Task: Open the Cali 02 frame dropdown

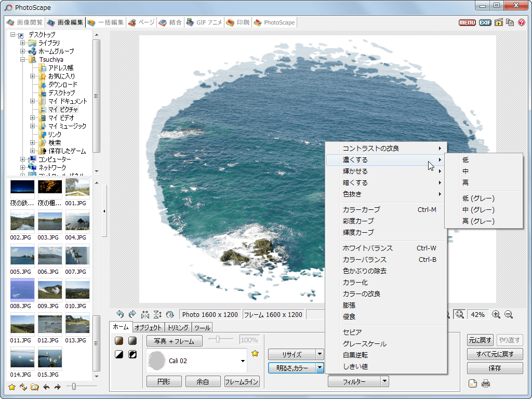Action: pyautogui.click(x=243, y=361)
